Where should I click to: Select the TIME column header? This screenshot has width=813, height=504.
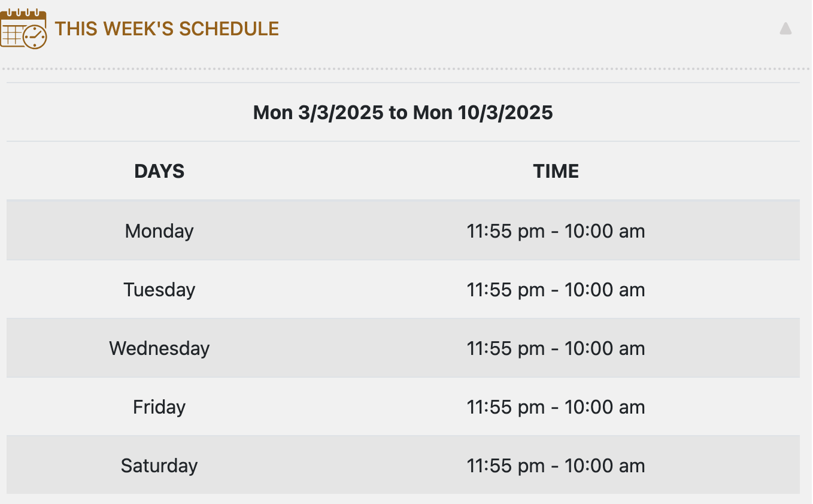pyautogui.click(x=556, y=171)
